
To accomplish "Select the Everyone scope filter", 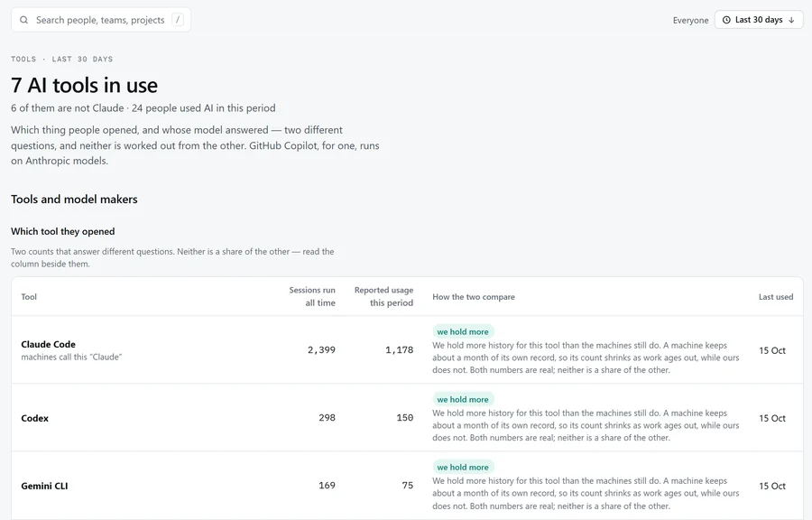I will tap(690, 20).
